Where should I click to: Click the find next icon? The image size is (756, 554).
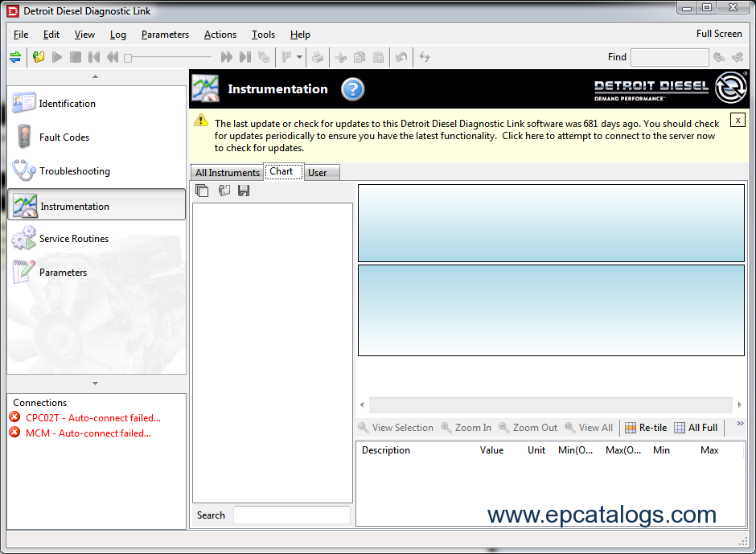coord(738,57)
